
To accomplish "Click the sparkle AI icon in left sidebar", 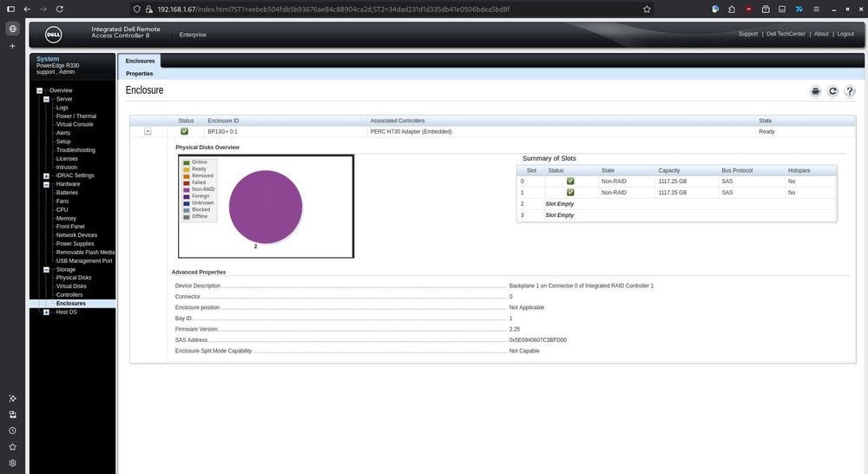I will pos(12,398).
